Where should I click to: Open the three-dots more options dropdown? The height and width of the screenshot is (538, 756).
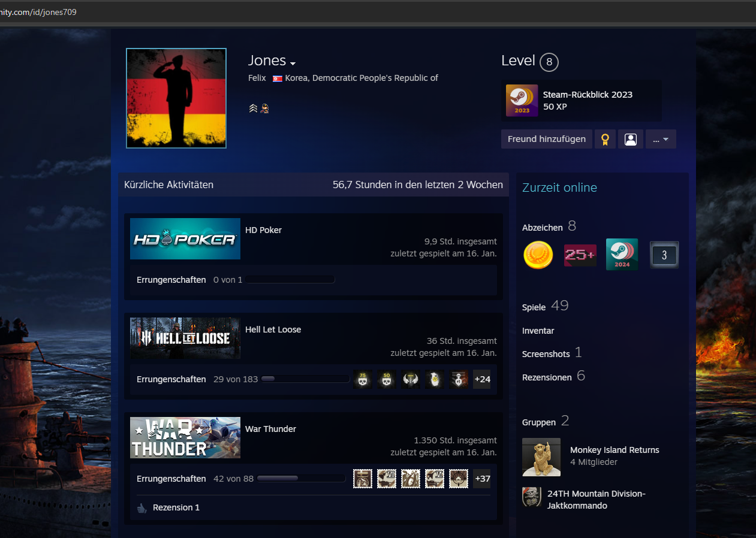[x=660, y=139]
